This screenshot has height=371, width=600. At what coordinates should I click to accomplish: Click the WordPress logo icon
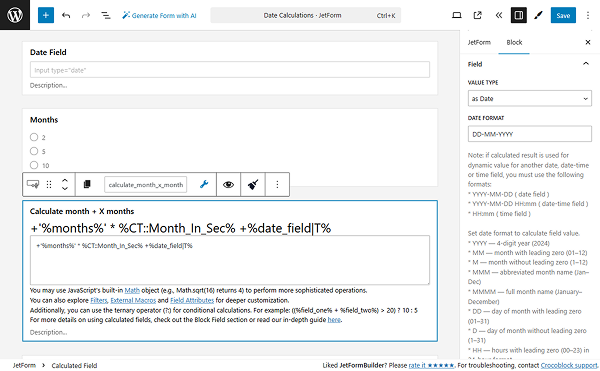pyautogui.click(x=15, y=15)
